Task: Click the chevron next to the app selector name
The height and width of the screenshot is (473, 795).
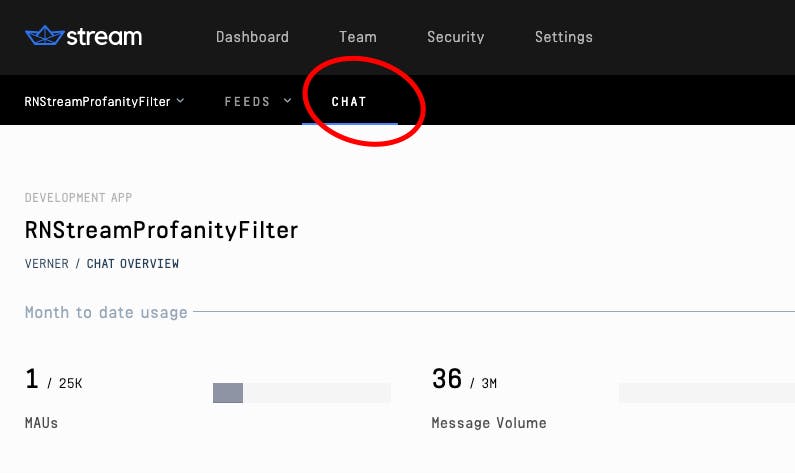Action: [181, 100]
